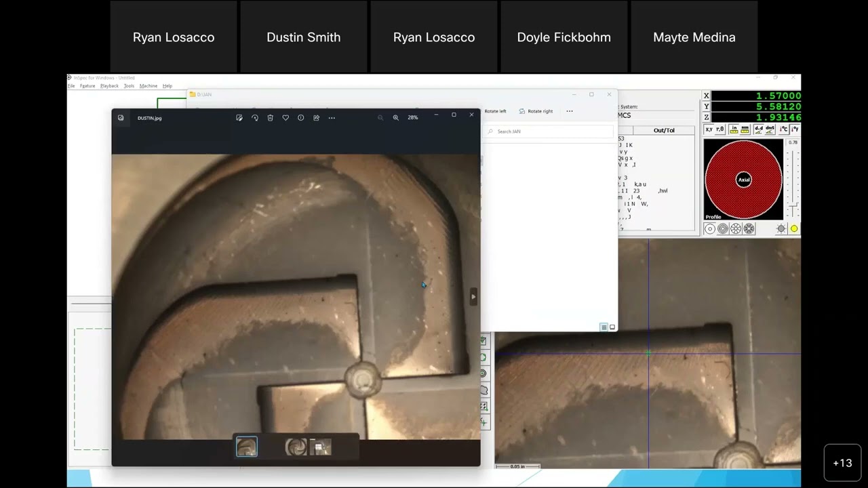Switch explorer to large thumbnails view icon
Viewport: 868px width, 488px height.
612,327
